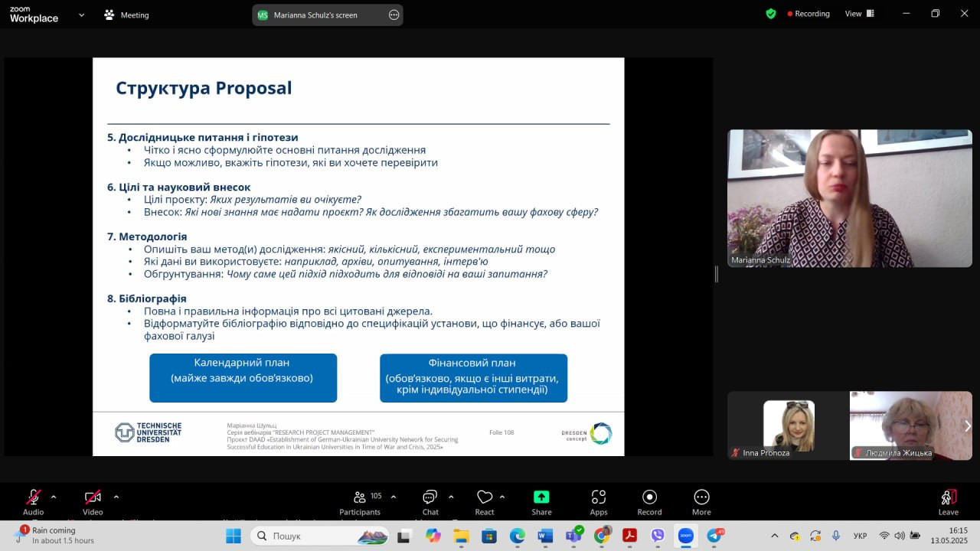Launch Copilot from the taskbar
Viewport: 980px width, 551px height.
click(x=433, y=536)
